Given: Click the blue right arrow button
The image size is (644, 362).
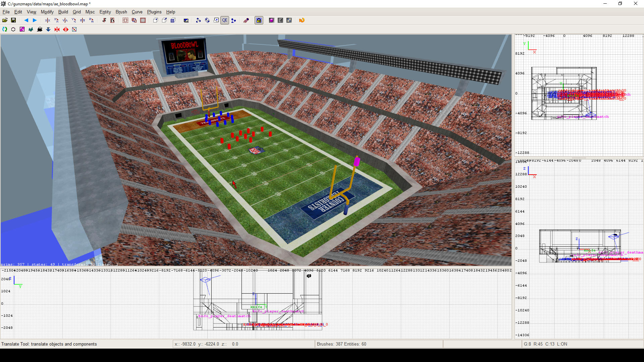Looking at the screenshot, I should [x=35, y=20].
